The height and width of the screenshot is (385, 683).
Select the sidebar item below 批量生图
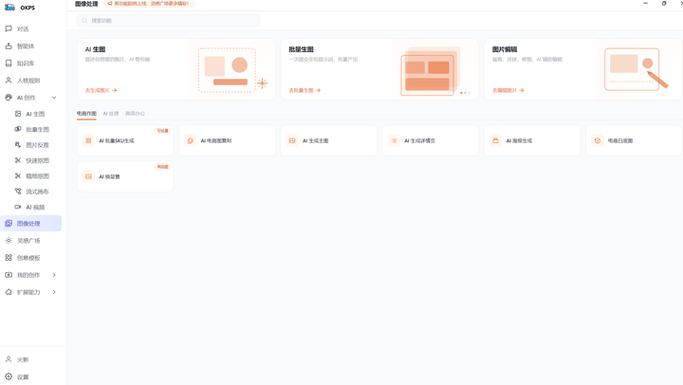(x=32, y=145)
